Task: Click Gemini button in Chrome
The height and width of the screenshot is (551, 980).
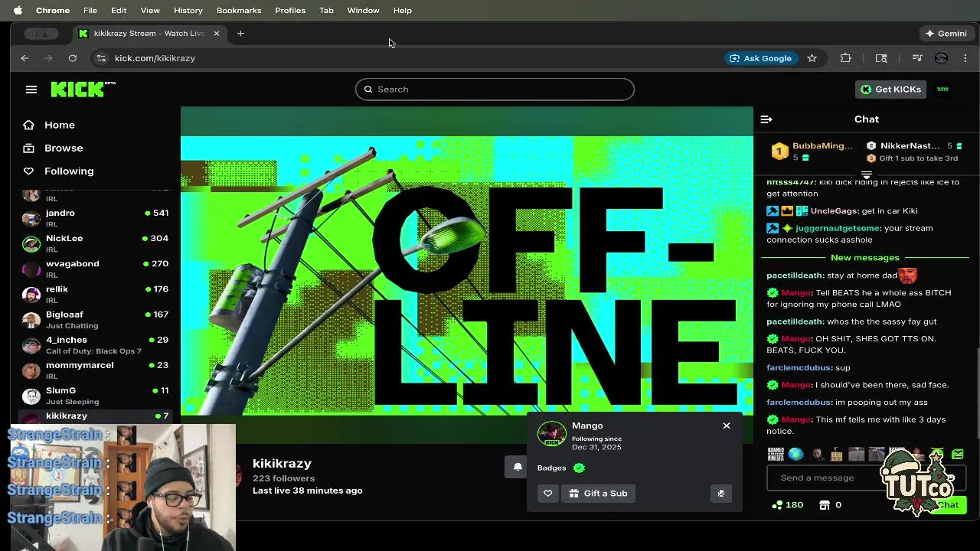Action: click(x=946, y=33)
